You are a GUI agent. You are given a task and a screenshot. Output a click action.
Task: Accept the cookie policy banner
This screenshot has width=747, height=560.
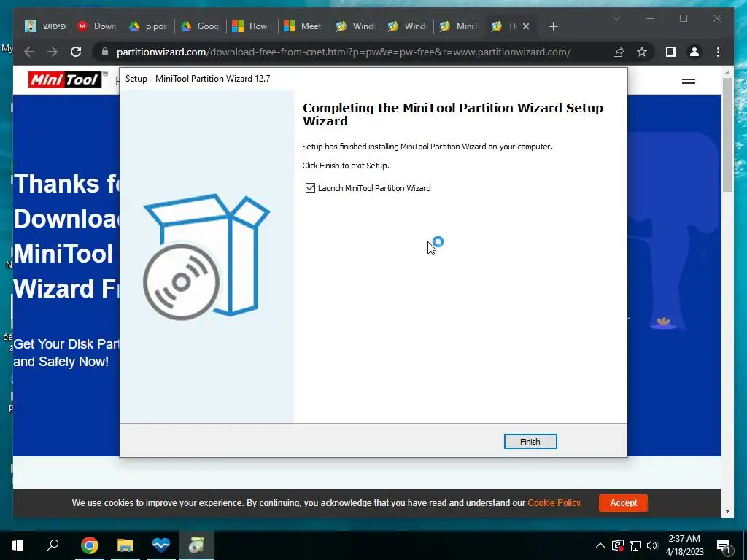pyautogui.click(x=623, y=503)
